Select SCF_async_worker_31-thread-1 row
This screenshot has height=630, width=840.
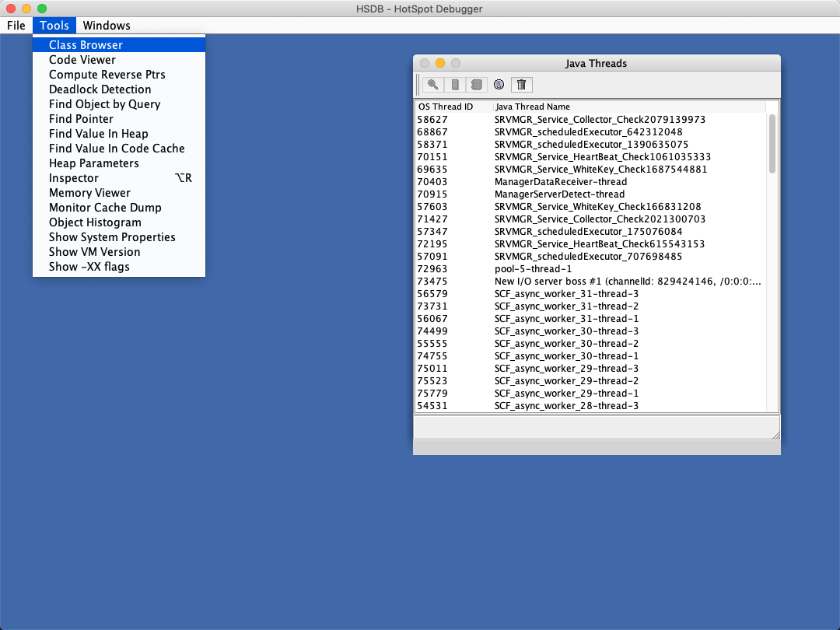591,319
